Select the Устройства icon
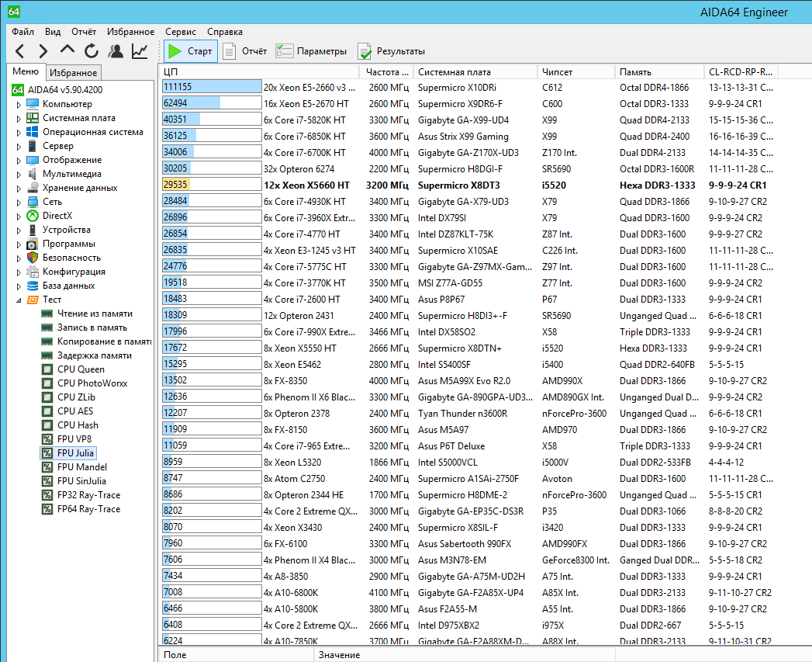 point(33,230)
